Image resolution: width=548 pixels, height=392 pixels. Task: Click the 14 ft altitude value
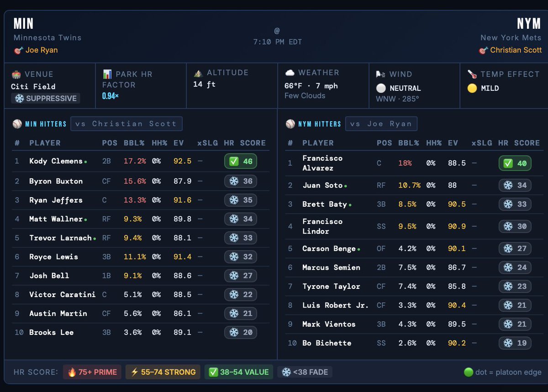pos(204,84)
